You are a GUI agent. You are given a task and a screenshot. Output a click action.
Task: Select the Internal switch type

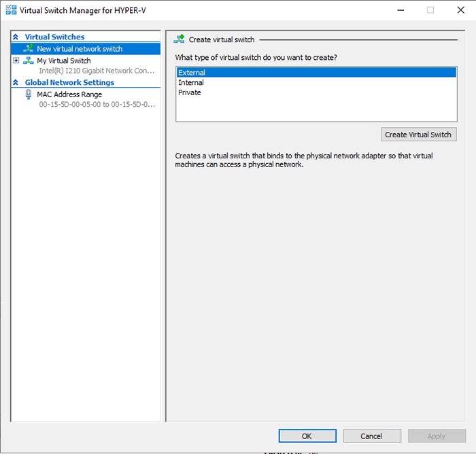point(191,83)
